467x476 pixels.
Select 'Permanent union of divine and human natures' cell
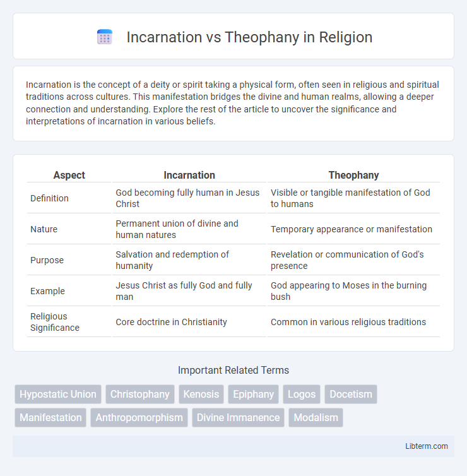click(189, 229)
